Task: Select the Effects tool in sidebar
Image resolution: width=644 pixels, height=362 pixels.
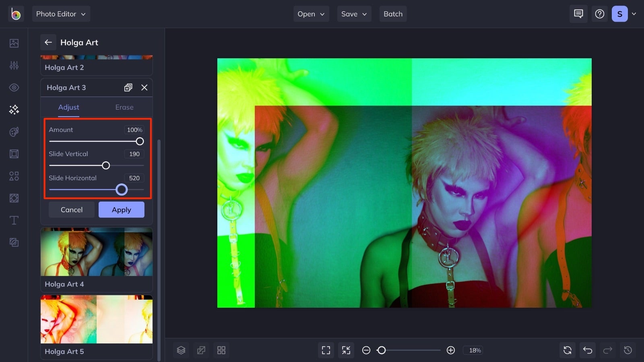Action: click(14, 109)
